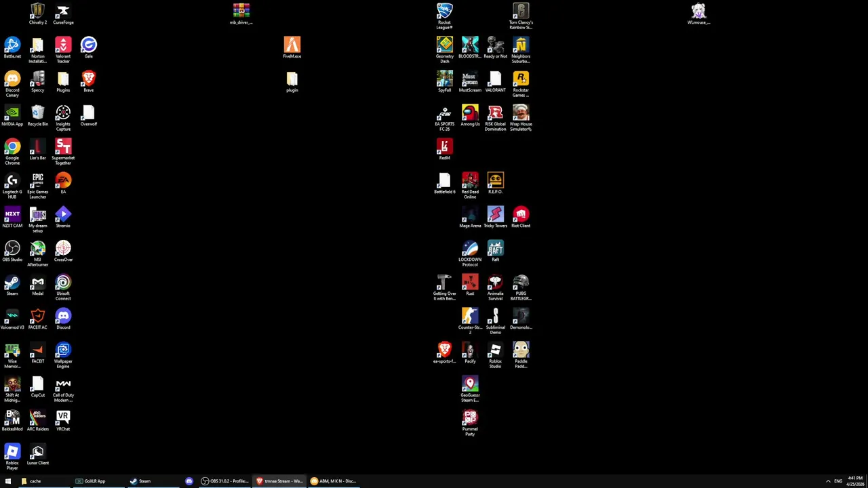Click the Lunar Client icon
Screen dimensions: 868x488
coord(37,454)
